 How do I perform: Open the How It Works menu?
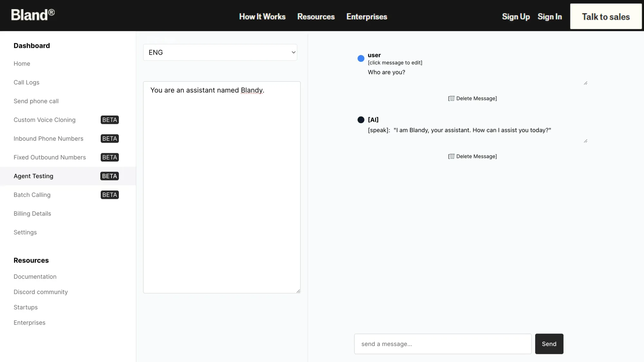[x=262, y=16]
